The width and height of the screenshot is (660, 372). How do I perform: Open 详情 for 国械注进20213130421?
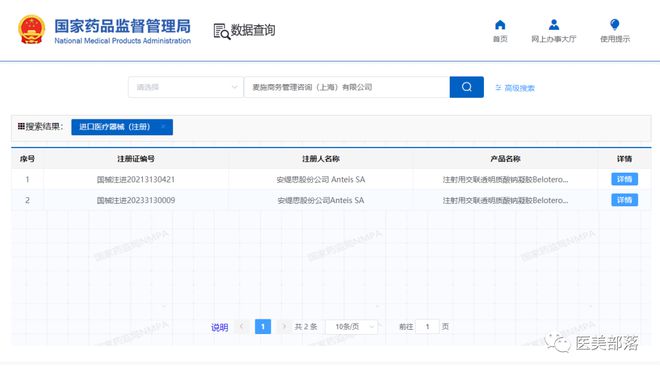(624, 179)
